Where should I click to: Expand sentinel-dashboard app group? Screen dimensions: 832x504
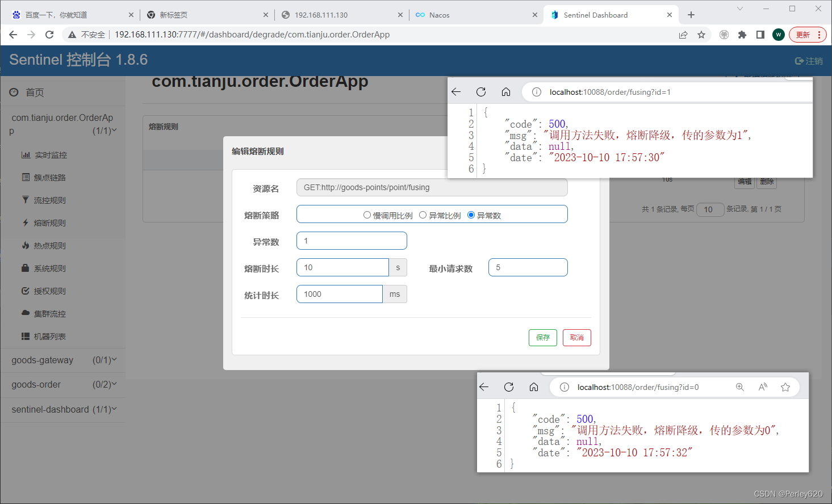[x=62, y=409]
